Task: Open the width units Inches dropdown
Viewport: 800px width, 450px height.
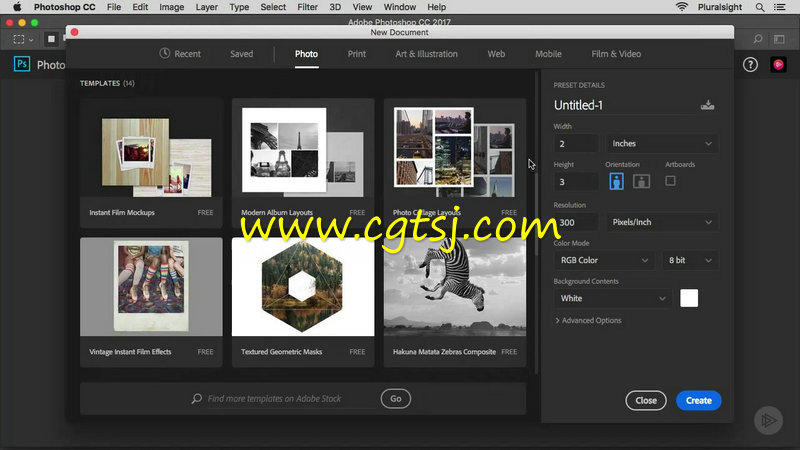Action: pos(661,144)
